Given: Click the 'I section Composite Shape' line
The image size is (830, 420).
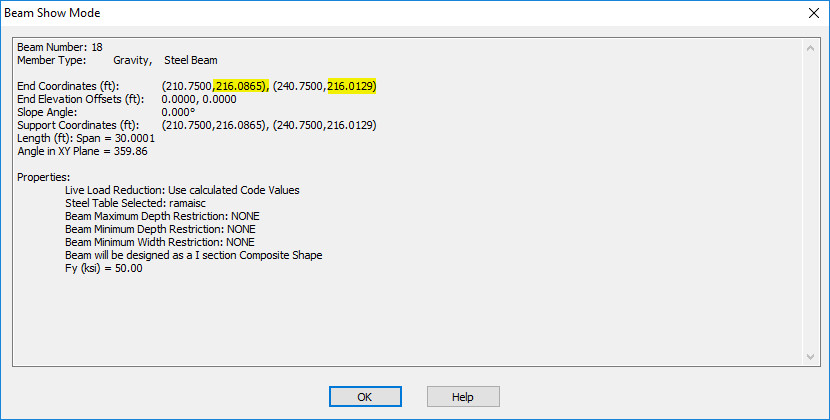Looking at the screenshot, I should [194, 255].
